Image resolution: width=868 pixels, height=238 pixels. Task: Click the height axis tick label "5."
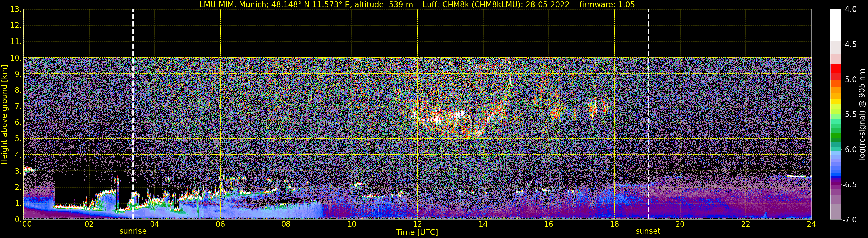(18, 139)
